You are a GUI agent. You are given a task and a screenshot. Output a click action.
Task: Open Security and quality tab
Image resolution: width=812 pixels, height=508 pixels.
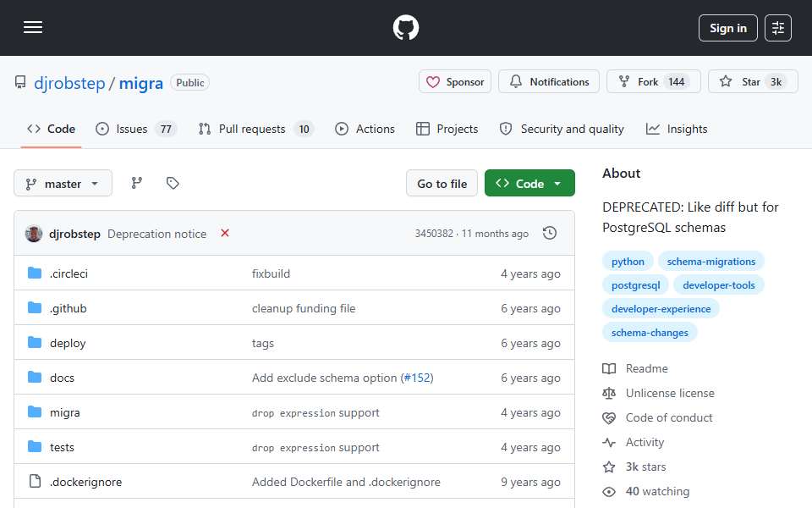click(562, 129)
